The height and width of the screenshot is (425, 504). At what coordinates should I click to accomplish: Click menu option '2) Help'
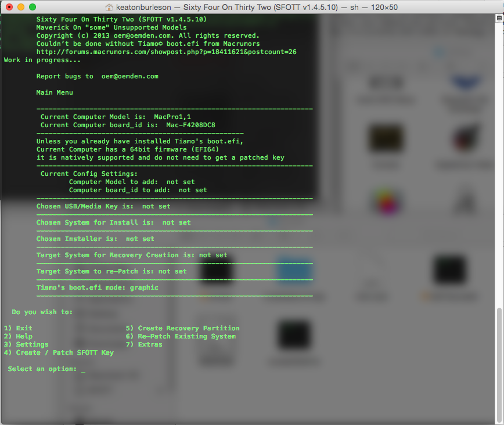point(18,336)
